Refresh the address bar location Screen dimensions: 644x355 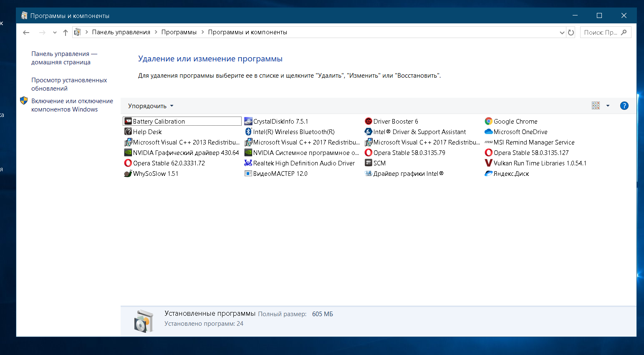pos(571,32)
